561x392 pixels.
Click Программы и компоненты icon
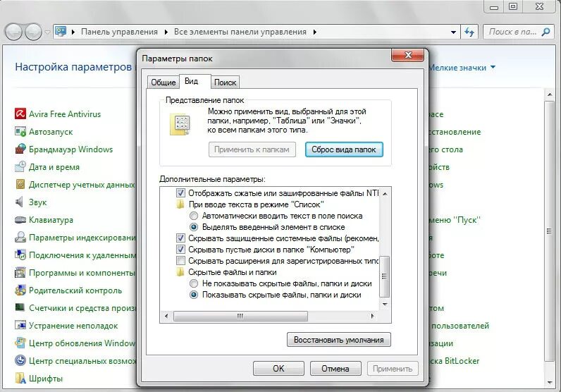tap(20, 272)
